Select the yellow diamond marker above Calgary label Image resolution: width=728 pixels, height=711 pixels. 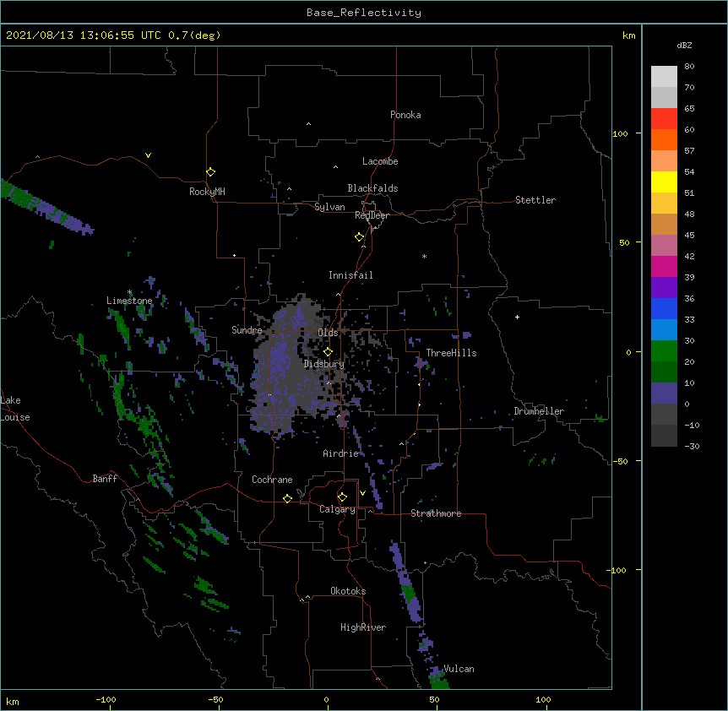[342, 497]
